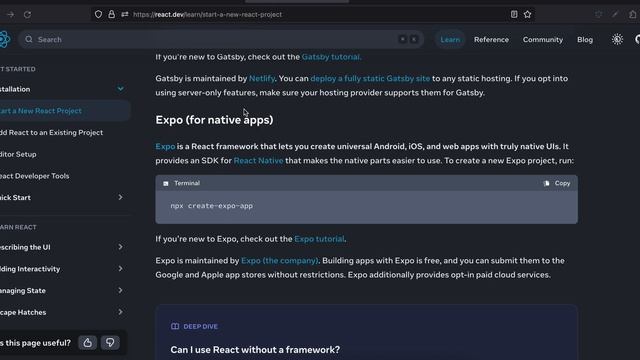Click the padlock site security icon
640x360 pixels.
(x=111, y=14)
